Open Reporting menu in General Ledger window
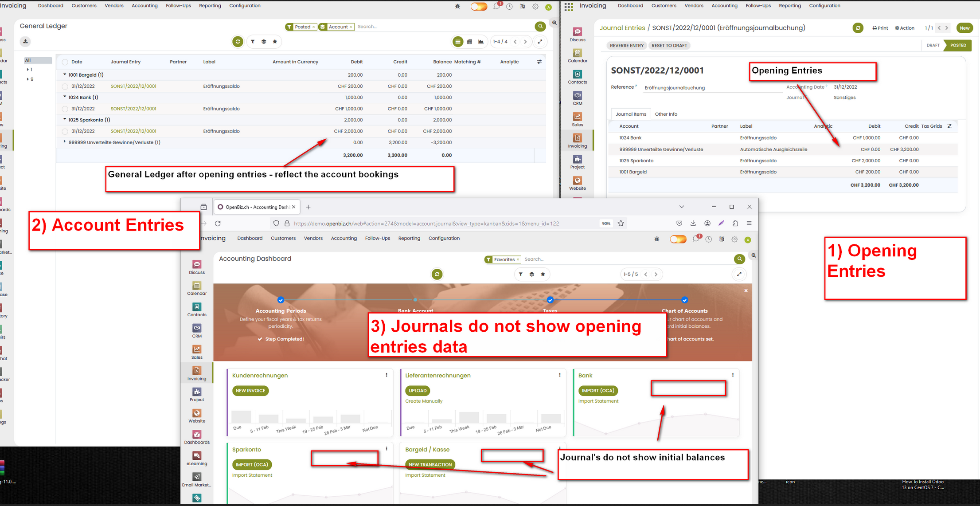The width and height of the screenshot is (980, 506). [210, 6]
